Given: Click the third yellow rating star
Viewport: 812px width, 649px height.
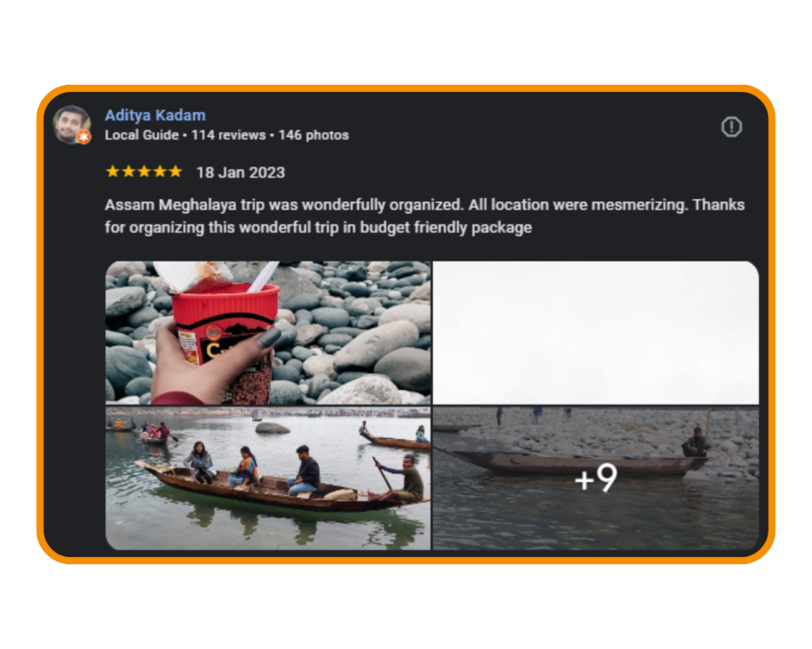Looking at the screenshot, I should 144,171.
